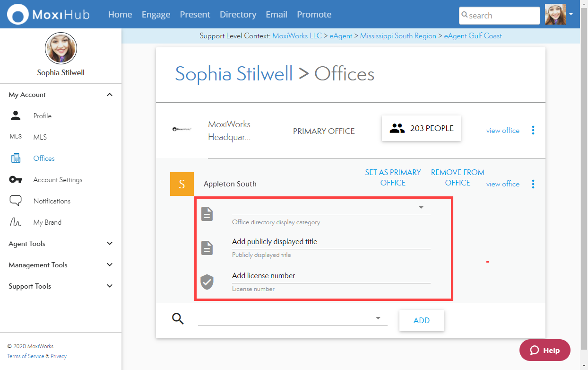Go to the Engage menu
Image resolution: width=588 pixels, height=370 pixels.
[156, 15]
